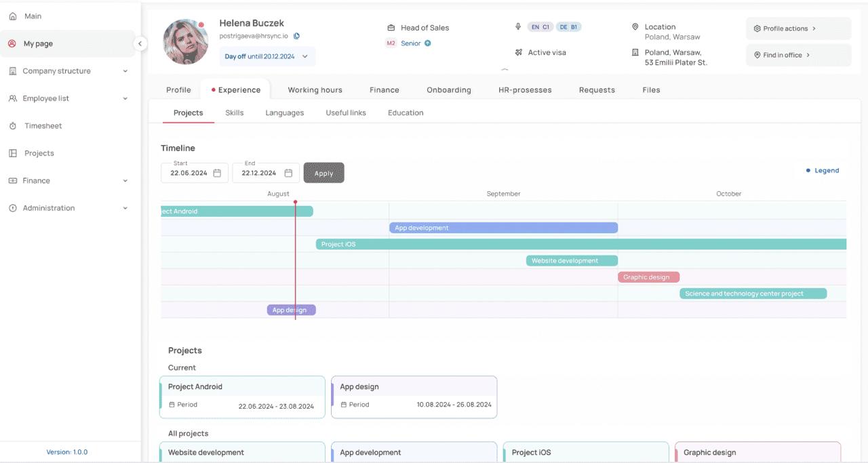Click info icon next to Senior
Screen dimensions: 868x463
[x=428, y=43]
